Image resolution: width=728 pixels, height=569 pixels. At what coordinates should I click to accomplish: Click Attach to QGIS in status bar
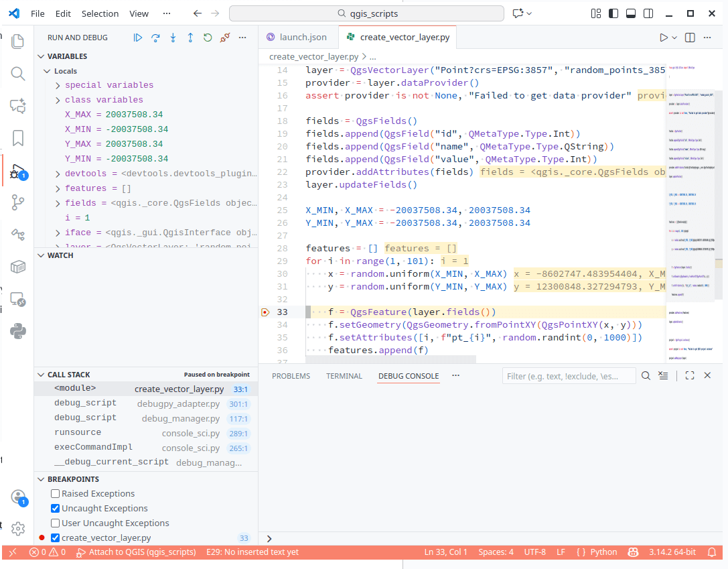coord(136,552)
